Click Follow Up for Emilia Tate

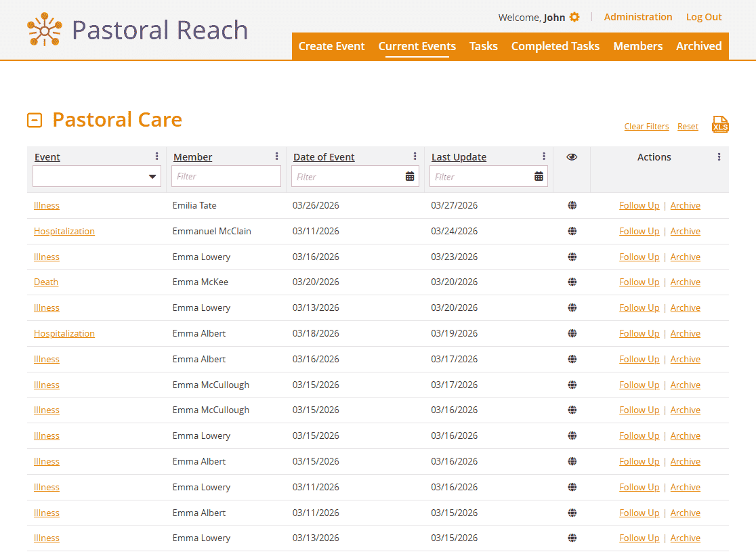point(639,205)
